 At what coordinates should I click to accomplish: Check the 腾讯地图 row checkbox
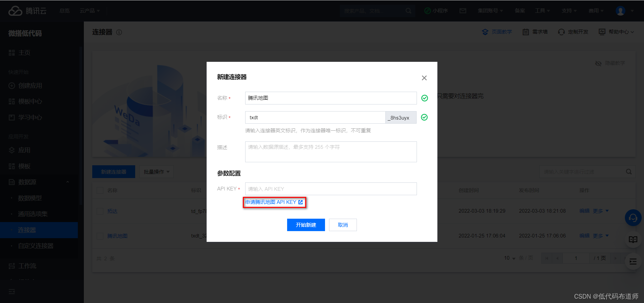click(100, 236)
